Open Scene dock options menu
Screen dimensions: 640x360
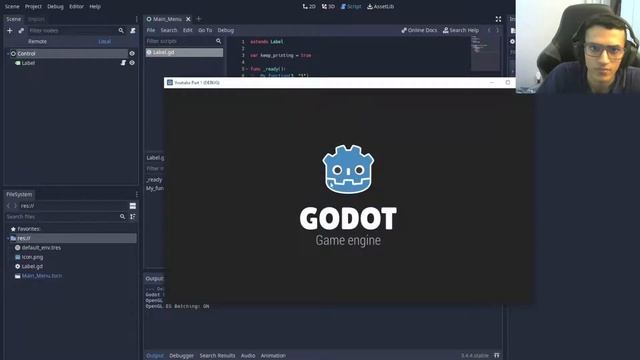click(x=137, y=19)
